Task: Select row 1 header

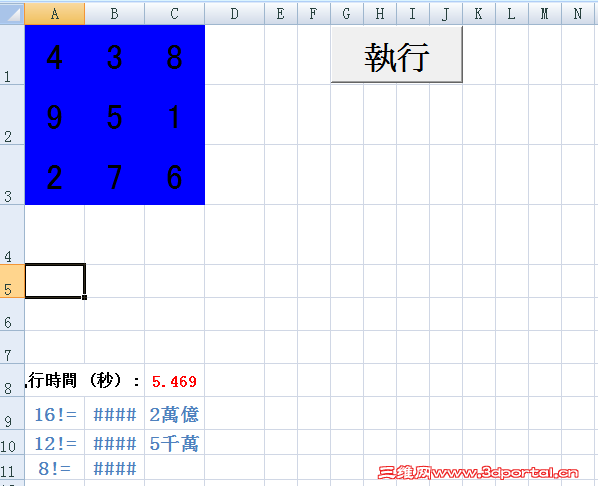Action: coord(12,55)
